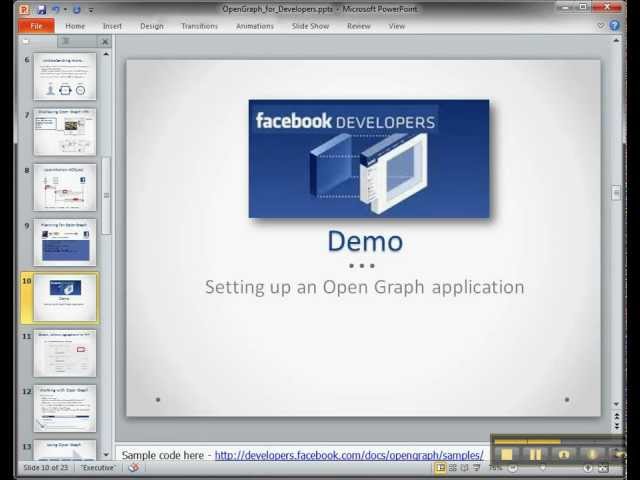Image resolution: width=640 pixels, height=480 pixels.
Task: Switch to the Design ribbon tab
Action: click(x=151, y=26)
